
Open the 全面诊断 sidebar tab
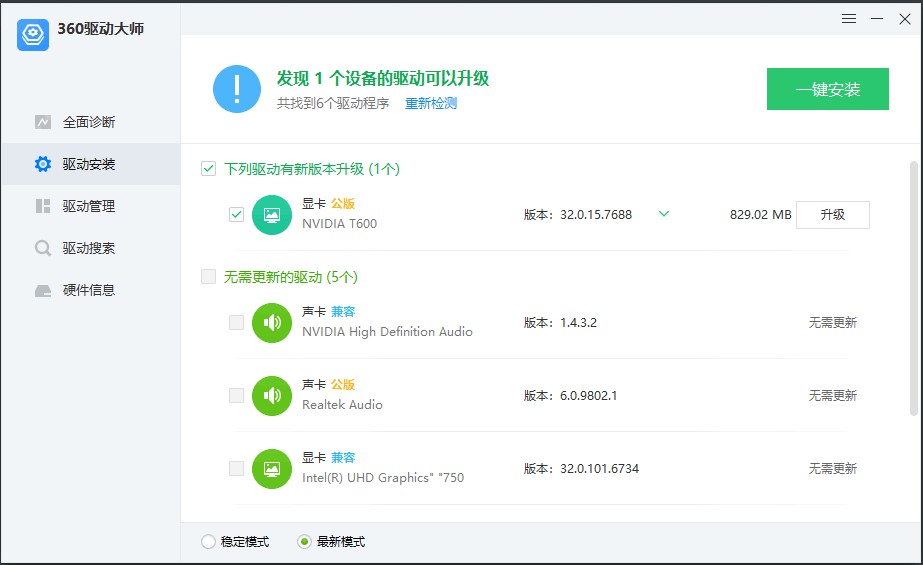(89, 122)
